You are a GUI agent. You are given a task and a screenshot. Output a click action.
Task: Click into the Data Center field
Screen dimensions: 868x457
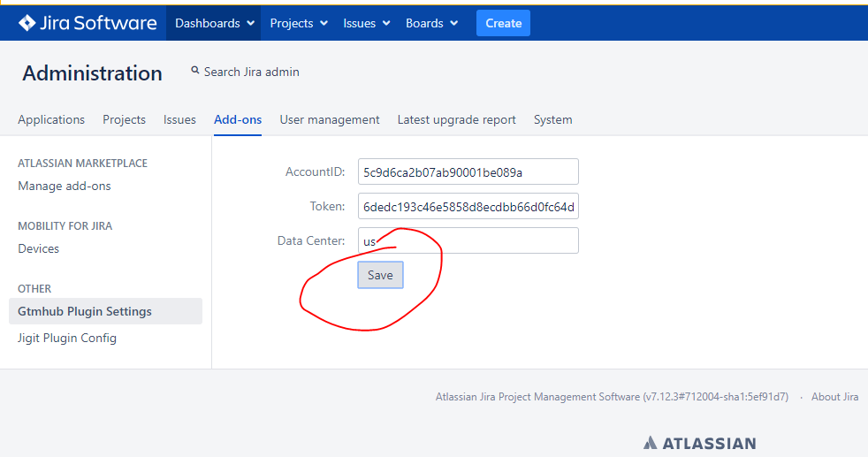468,240
